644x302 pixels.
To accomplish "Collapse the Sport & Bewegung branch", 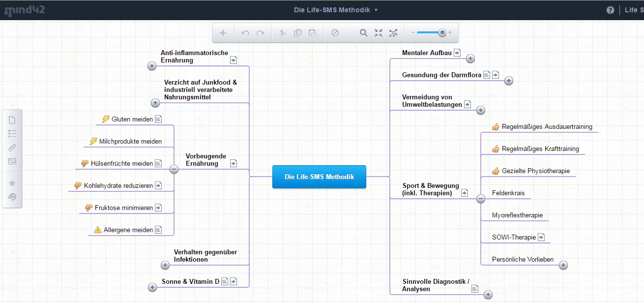I will click(480, 199).
